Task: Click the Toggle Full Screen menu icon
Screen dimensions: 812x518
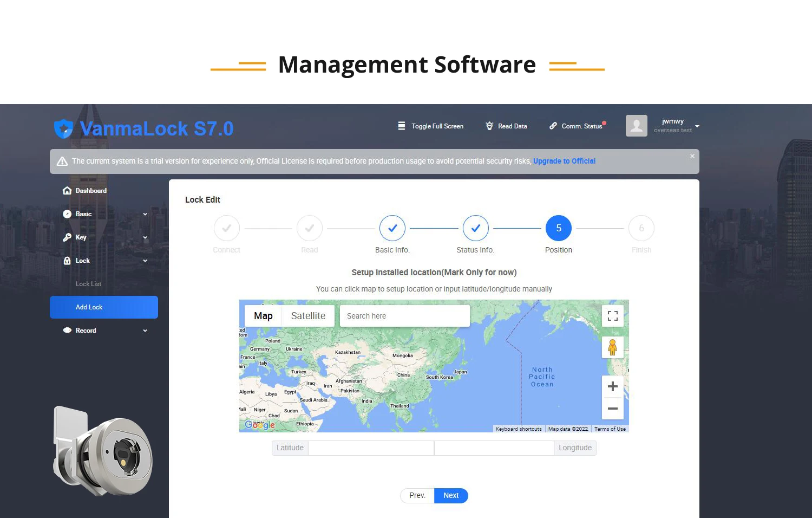Action: click(402, 126)
